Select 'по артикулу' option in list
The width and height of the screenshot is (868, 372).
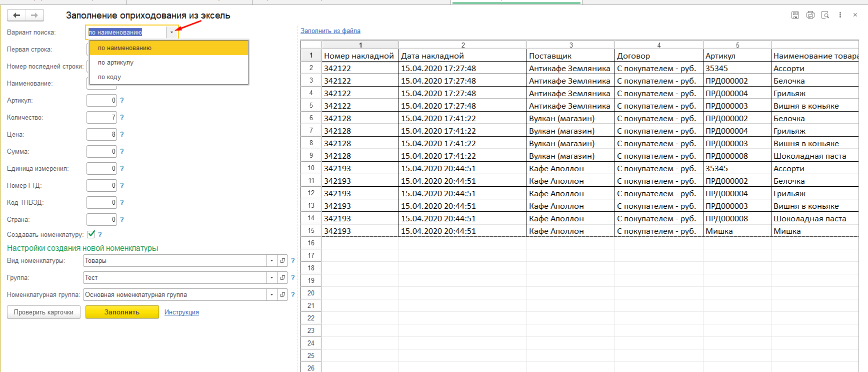pyautogui.click(x=169, y=62)
